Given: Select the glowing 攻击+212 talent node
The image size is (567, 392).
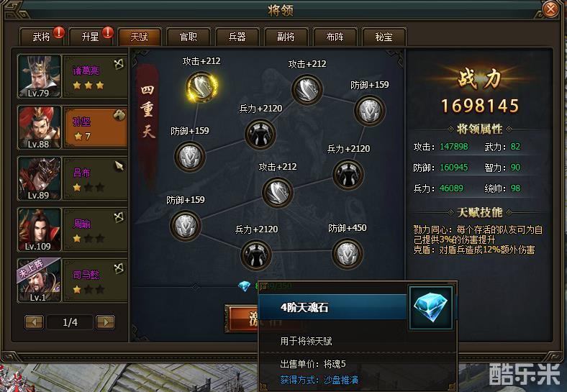Looking at the screenshot, I should click(x=201, y=87).
